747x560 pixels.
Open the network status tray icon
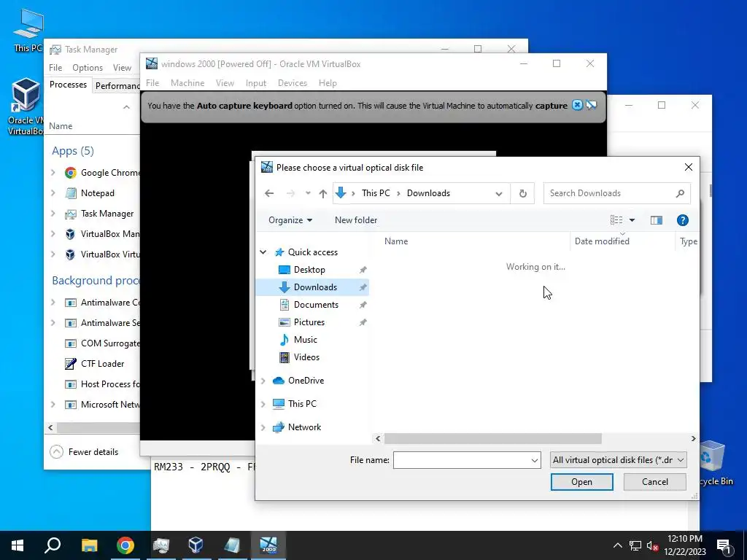click(635, 545)
